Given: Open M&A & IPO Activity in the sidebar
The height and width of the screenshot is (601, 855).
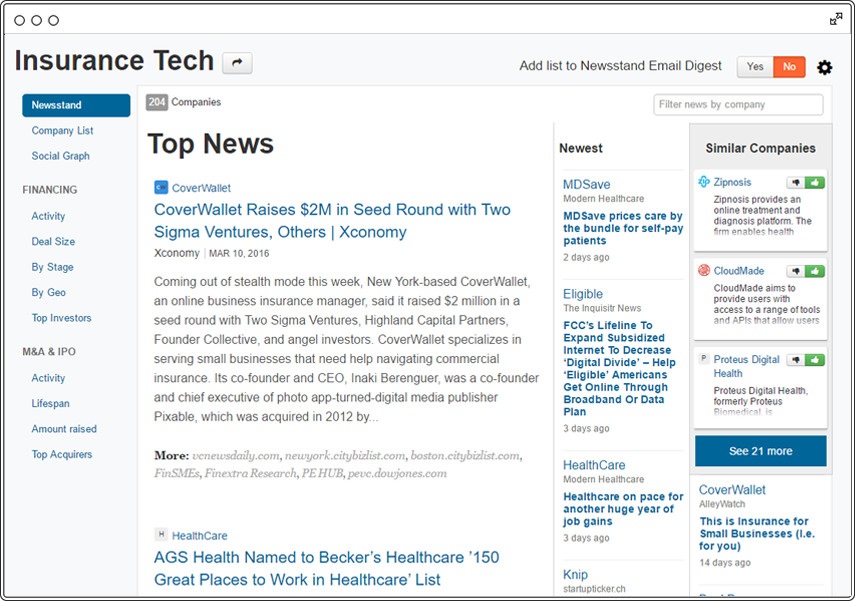Looking at the screenshot, I should pos(48,378).
